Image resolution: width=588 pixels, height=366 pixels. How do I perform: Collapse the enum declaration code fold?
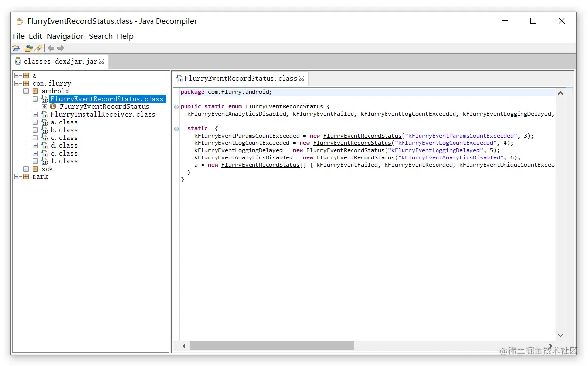click(177, 107)
